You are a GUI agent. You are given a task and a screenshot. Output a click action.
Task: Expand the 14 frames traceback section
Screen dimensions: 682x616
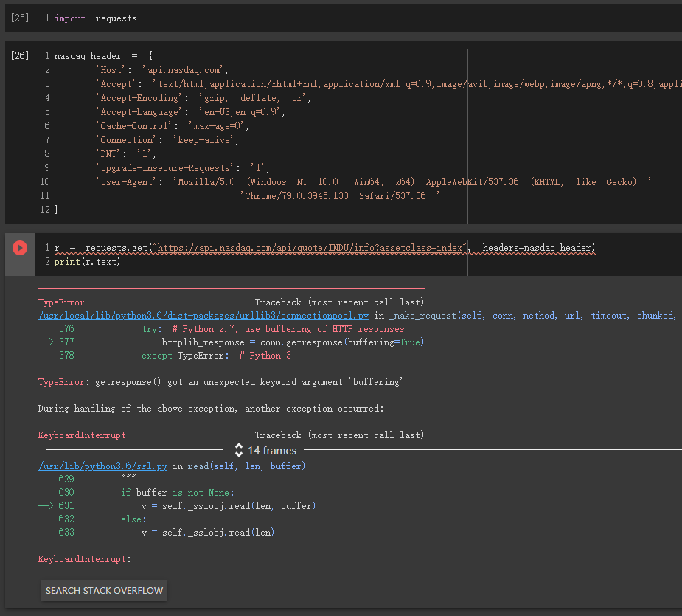(x=265, y=450)
